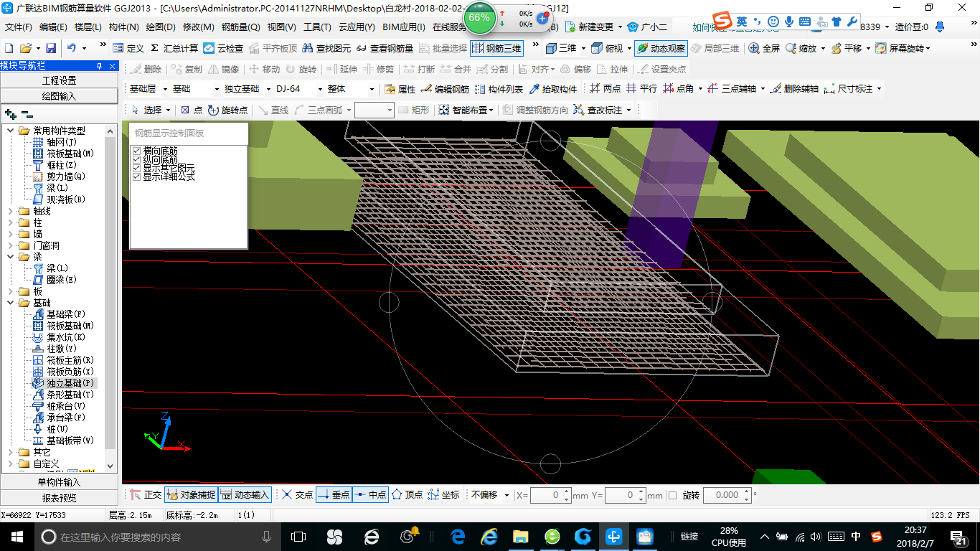Toggle 动态观察 dynamic orbit
Screen dimensions: 980x551
661,48
